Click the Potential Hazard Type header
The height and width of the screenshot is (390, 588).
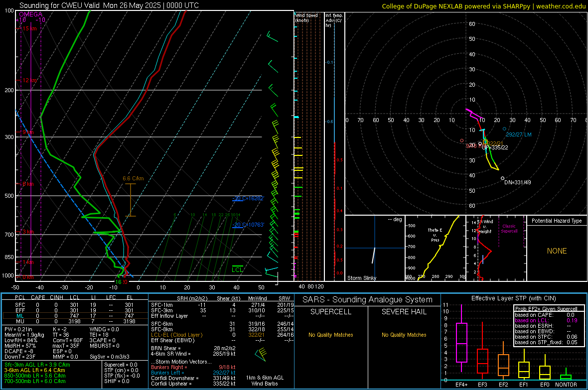pos(557,221)
